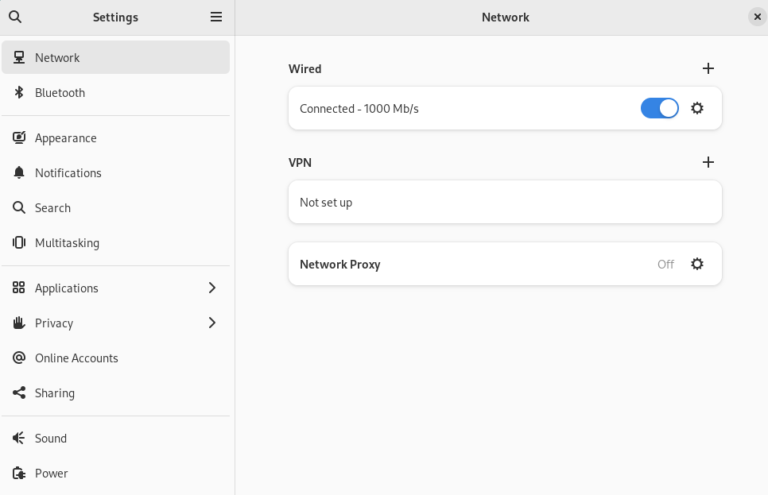Open the Settings hamburger menu
The height and width of the screenshot is (495, 768).
pyautogui.click(x=216, y=17)
